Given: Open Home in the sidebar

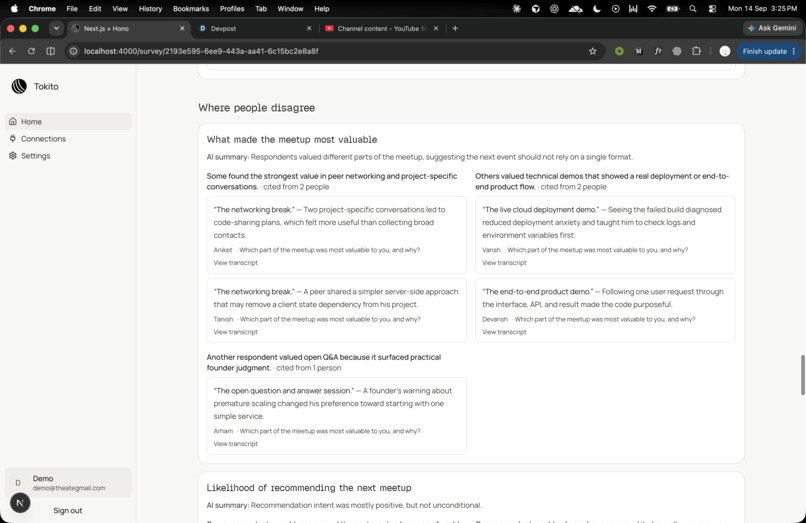Looking at the screenshot, I should click(68, 121).
